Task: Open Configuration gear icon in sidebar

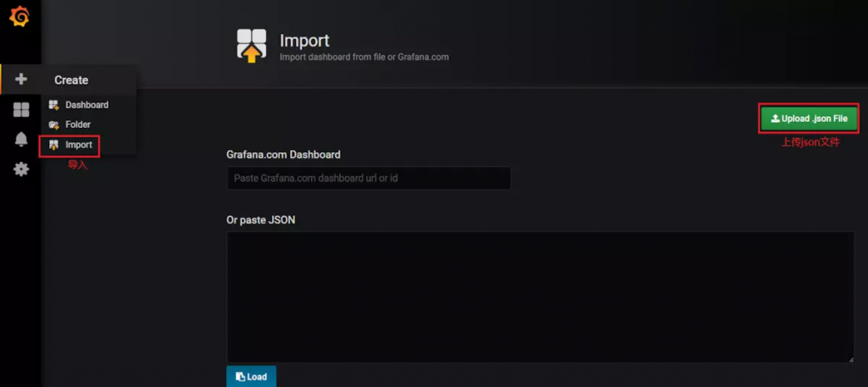Action: 21,169
